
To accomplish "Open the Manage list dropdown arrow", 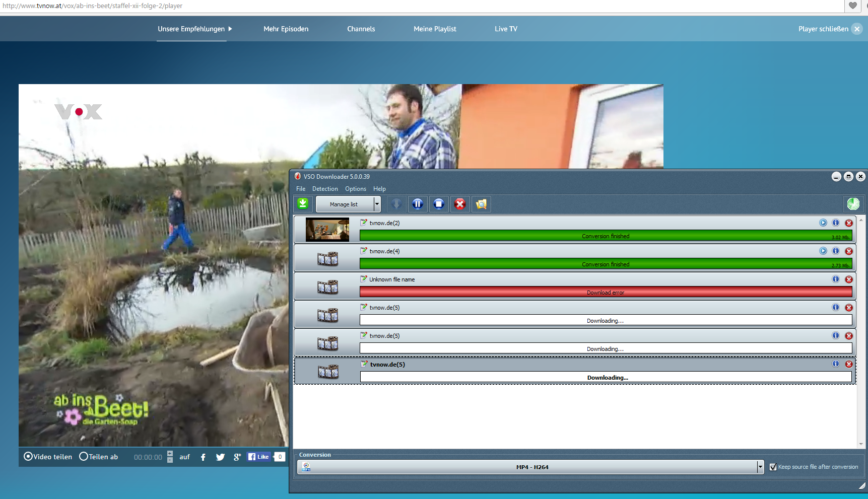I will click(377, 204).
